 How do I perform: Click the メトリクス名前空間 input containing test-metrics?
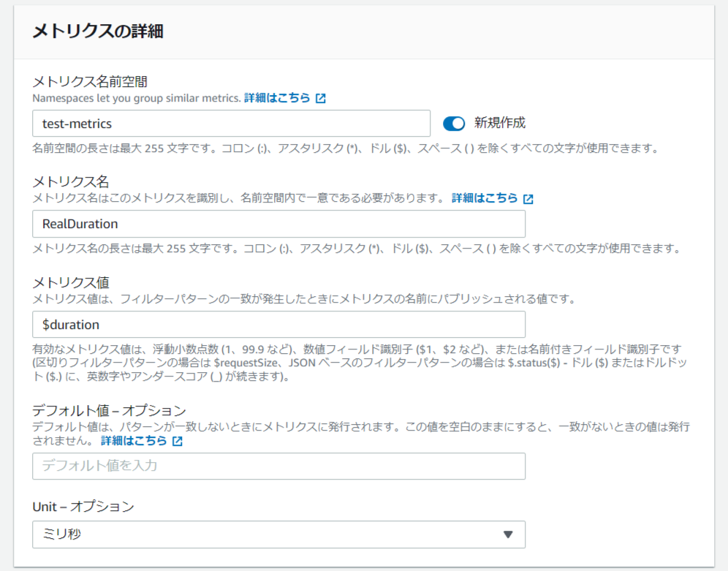click(x=231, y=124)
